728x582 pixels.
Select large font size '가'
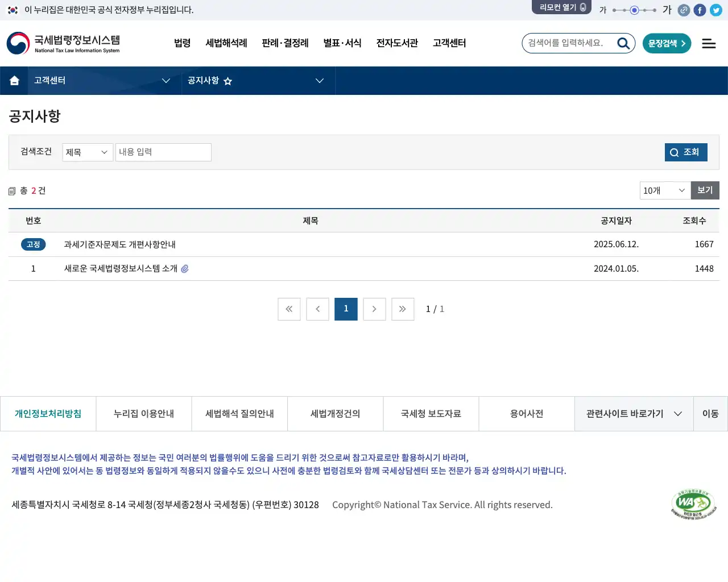pyautogui.click(x=667, y=10)
